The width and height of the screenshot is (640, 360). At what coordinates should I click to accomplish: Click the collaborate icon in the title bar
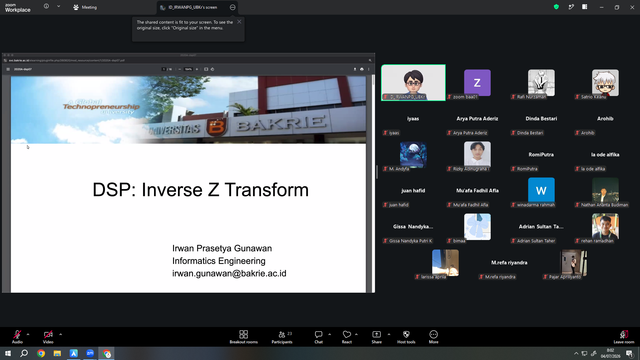[571, 7]
